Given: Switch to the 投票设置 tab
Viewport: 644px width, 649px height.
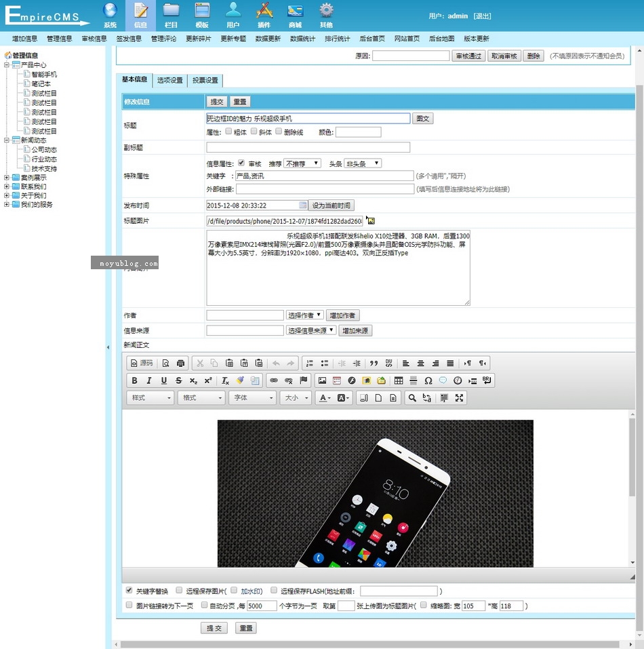Looking at the screenshot, I should (x=205, y=80).
